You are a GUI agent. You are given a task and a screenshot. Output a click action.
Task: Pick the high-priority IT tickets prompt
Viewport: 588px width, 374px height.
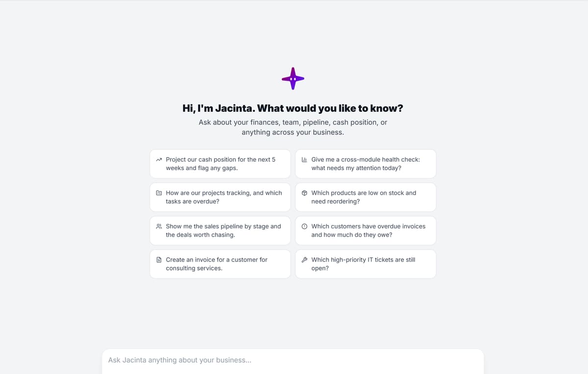pyautogui.click(x=366, y=264)
